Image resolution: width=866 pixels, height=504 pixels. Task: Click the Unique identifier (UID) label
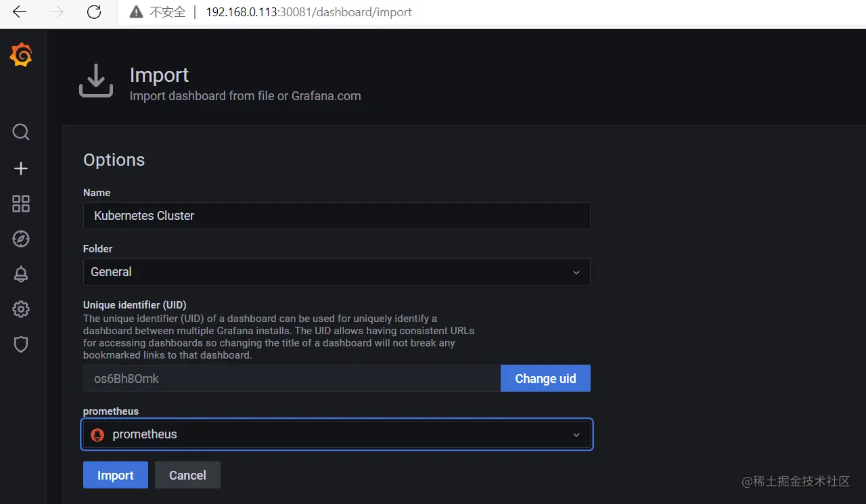click(135, 305)
